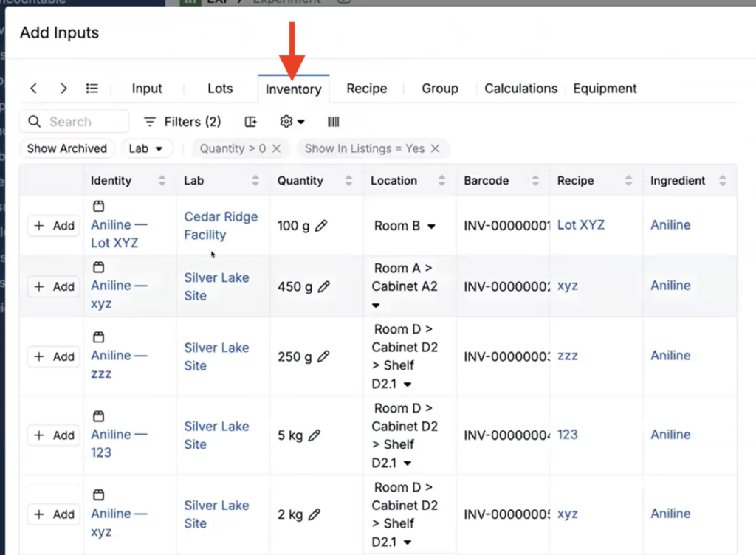Go forward with the right chevron arrow
This screenshot has height=555, width=756.
click(63, 89)
